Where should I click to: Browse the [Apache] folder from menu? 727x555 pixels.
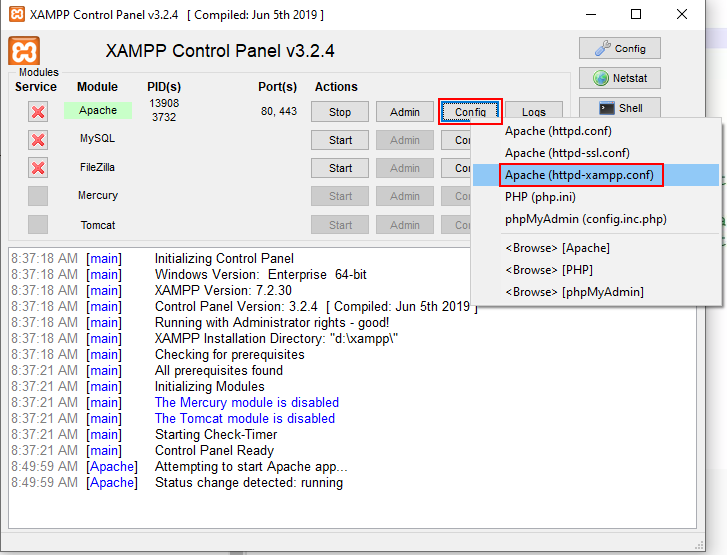coord(557,247)
